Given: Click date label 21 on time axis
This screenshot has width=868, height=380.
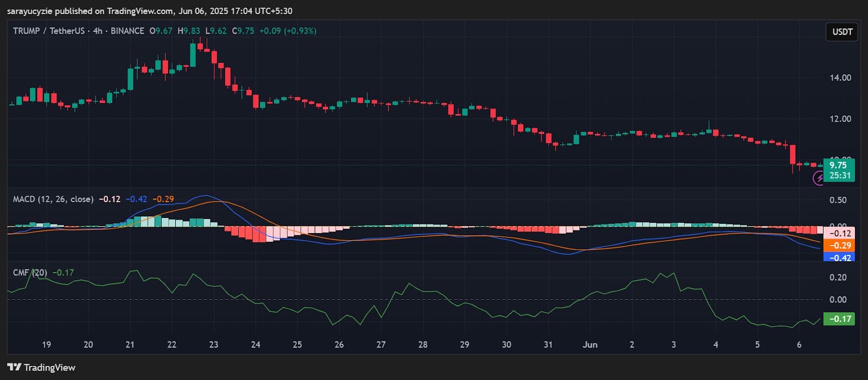Looking at the screenshot, I should (x=130, y=344).
